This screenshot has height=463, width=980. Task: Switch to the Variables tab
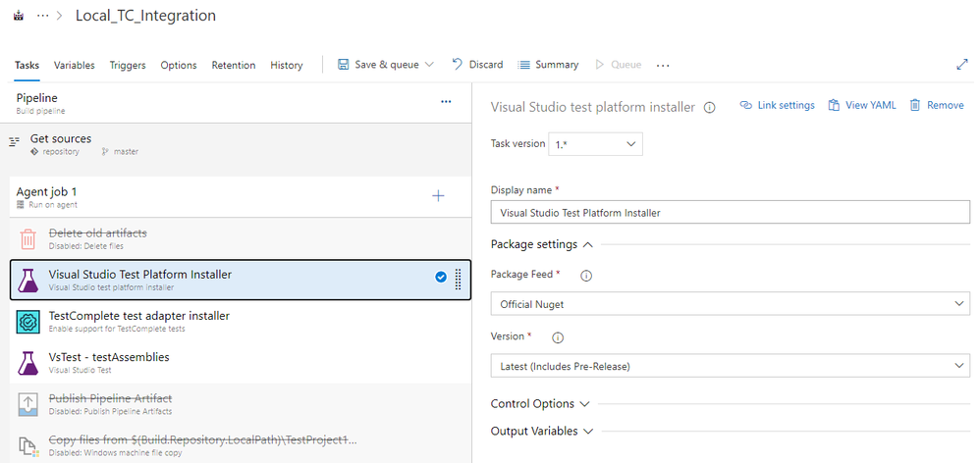tap(75, 66)
